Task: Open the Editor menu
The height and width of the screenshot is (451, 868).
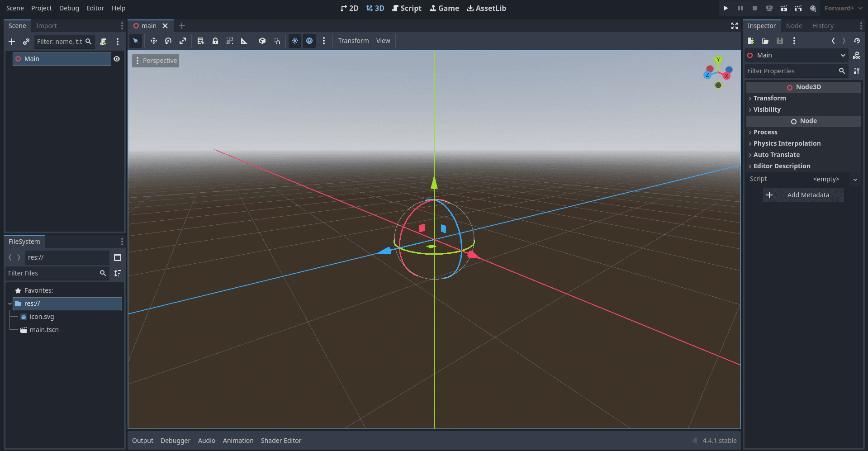Action: coord(95,8)
